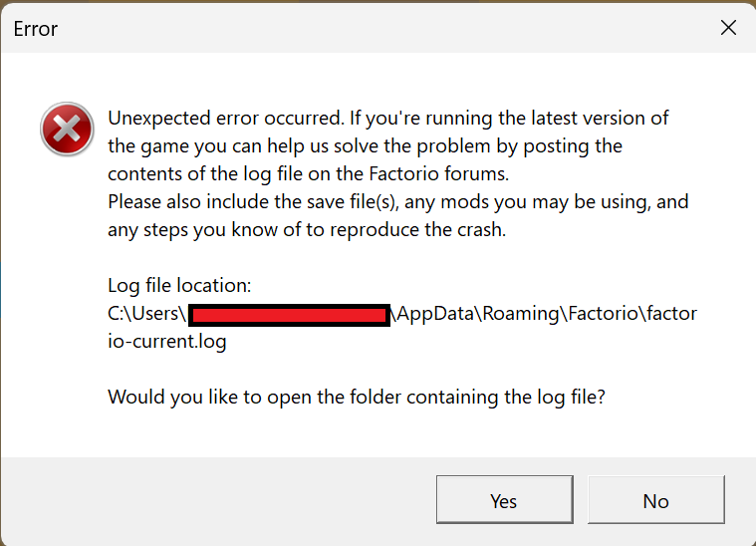Click the red error cross icon
The image size is (756, 546).
click(66, 130)
